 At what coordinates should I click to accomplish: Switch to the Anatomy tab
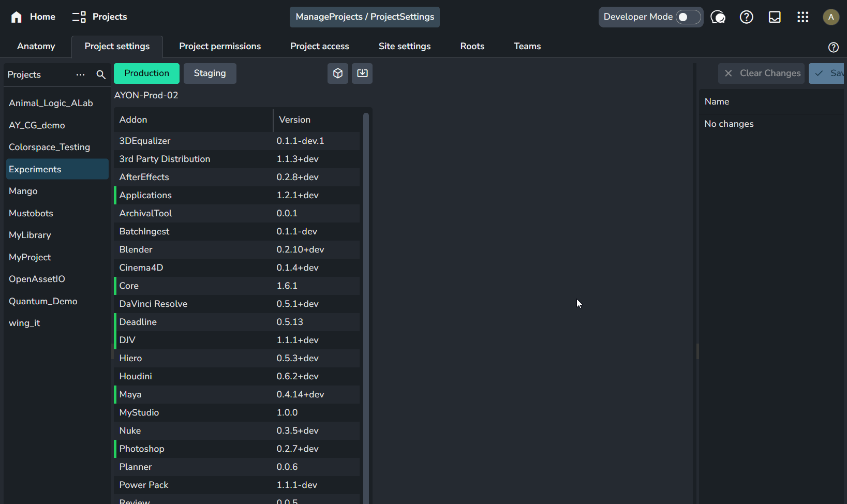click(x=36, y=47)
